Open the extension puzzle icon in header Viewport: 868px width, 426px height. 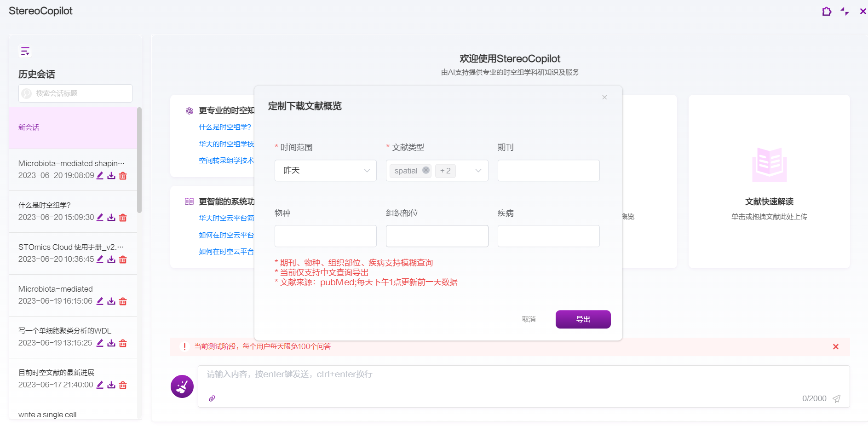click(x=827, y=12)
